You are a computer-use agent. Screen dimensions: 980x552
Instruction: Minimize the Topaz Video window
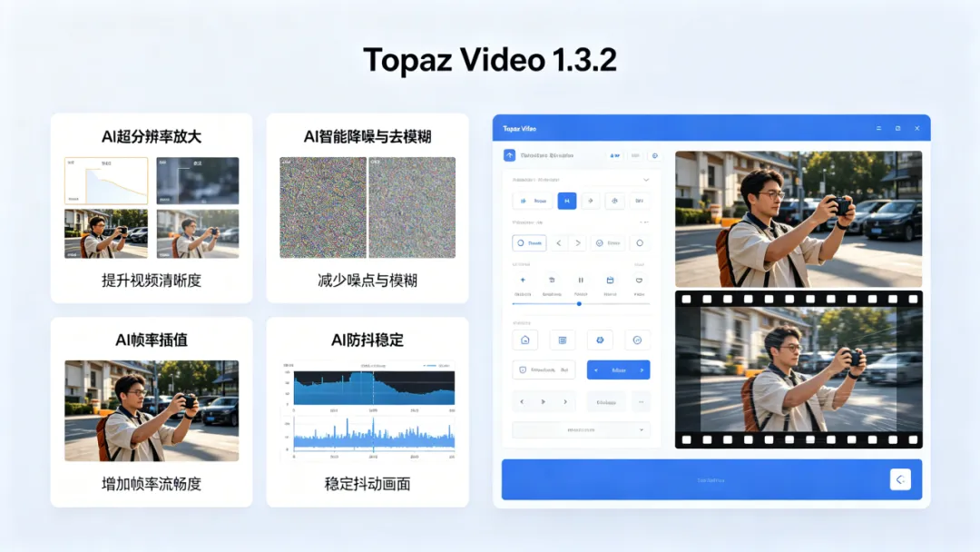click(x=878, y=128)
